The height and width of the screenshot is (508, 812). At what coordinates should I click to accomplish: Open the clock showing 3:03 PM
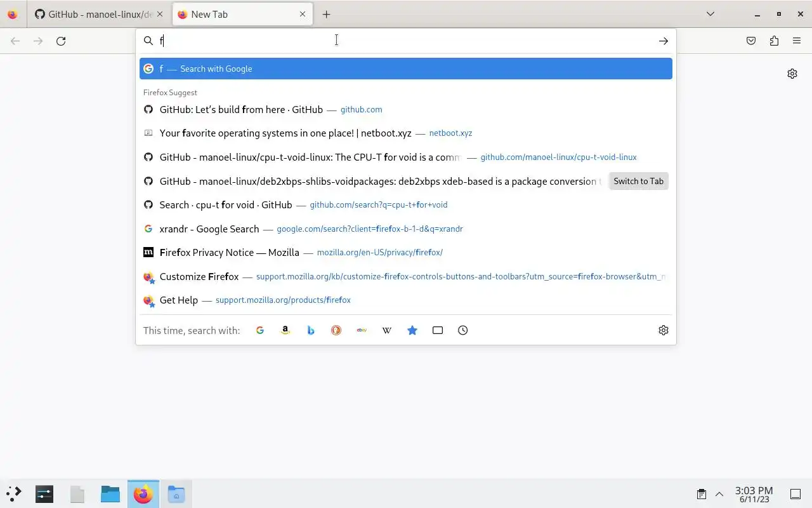click(754, 494)
